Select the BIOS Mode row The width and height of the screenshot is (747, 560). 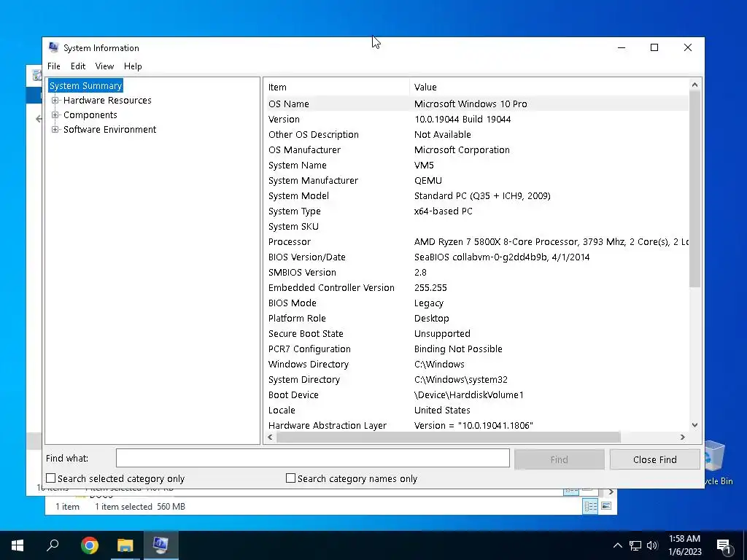point(476,303)
